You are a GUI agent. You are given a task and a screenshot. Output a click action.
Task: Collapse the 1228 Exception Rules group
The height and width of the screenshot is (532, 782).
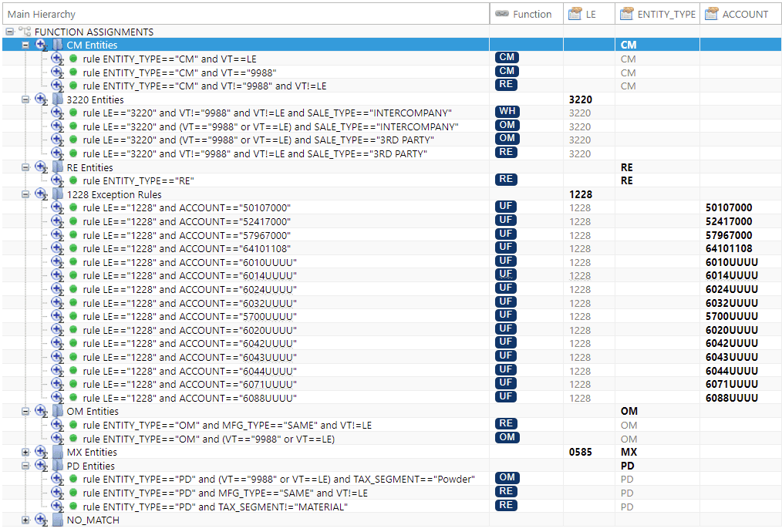click(x=25, y=194)
